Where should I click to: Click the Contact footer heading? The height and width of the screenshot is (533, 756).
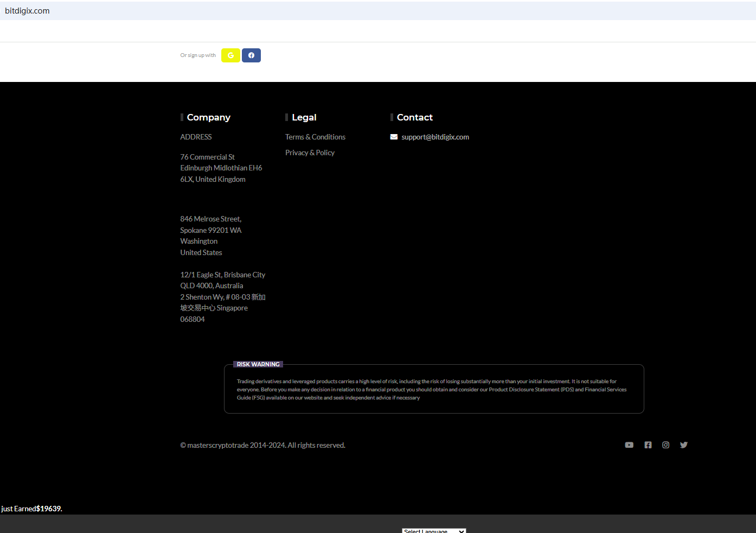point(414,117)
